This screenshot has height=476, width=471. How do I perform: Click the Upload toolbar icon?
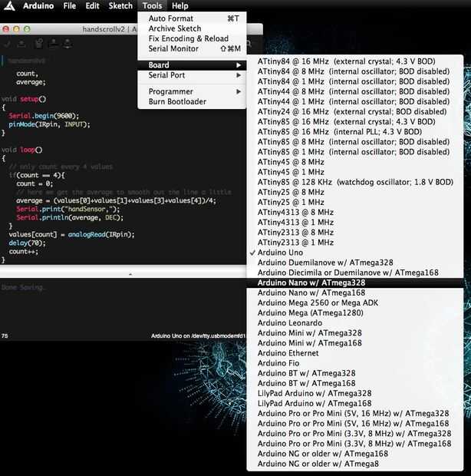(21, 45)
